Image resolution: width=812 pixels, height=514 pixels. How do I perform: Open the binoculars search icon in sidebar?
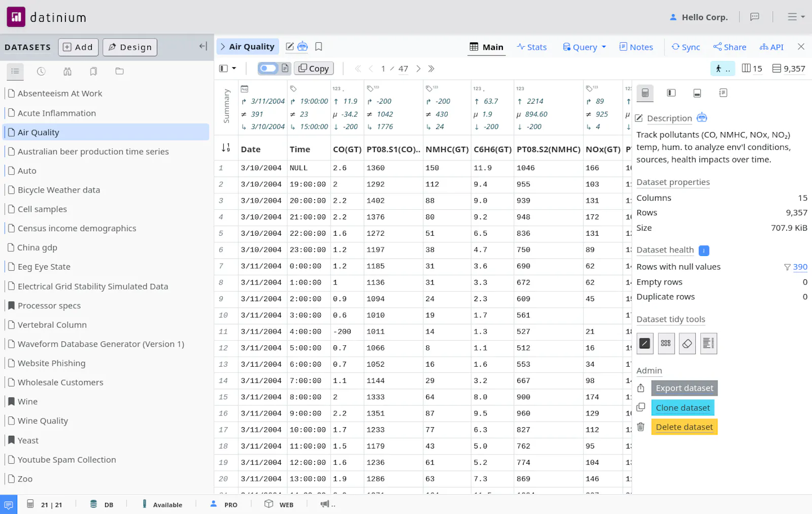pyautogui.click(x=67, y=71)
